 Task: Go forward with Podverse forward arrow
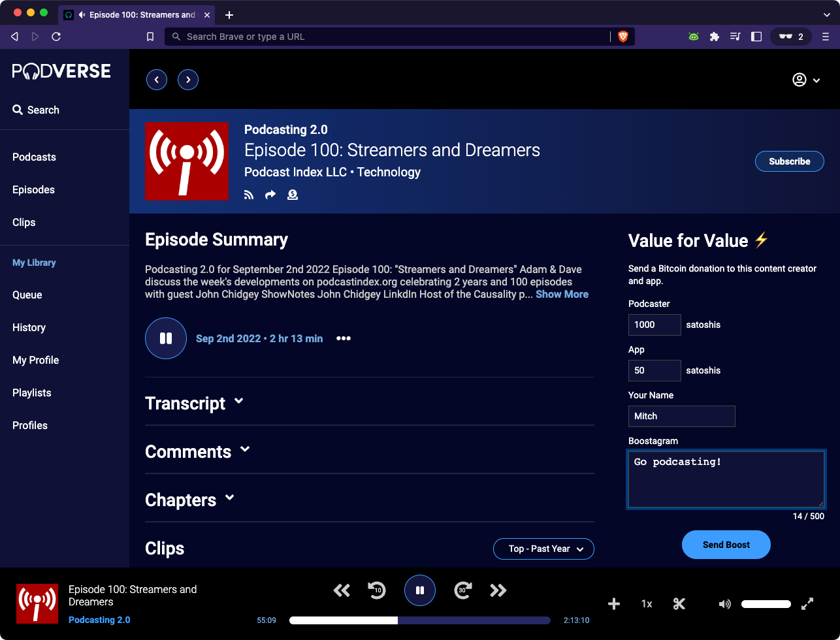coord(188,80)
